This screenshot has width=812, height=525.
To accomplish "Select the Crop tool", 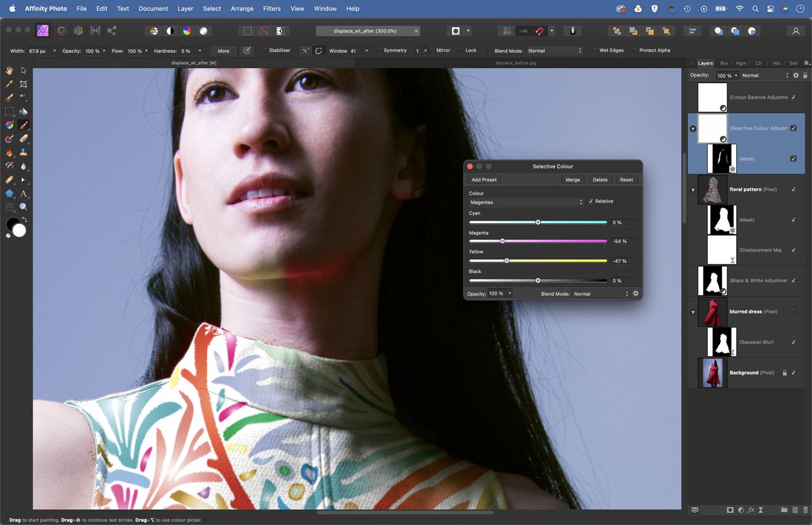I will [x=22, y=84].
